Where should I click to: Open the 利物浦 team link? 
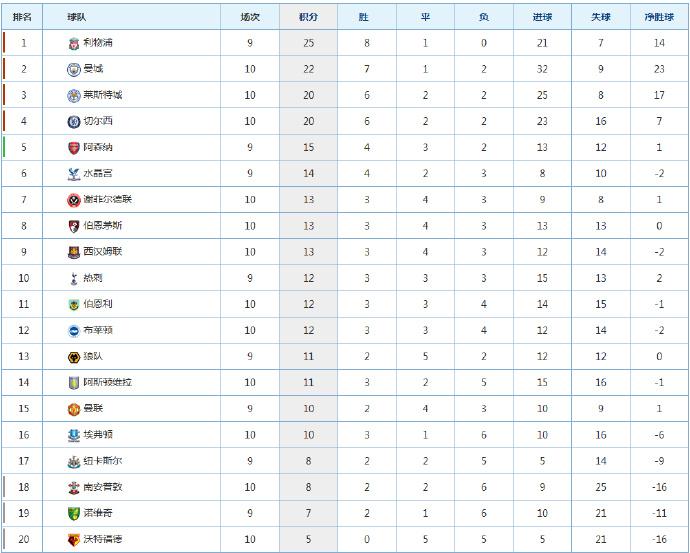tap(98, 43)
